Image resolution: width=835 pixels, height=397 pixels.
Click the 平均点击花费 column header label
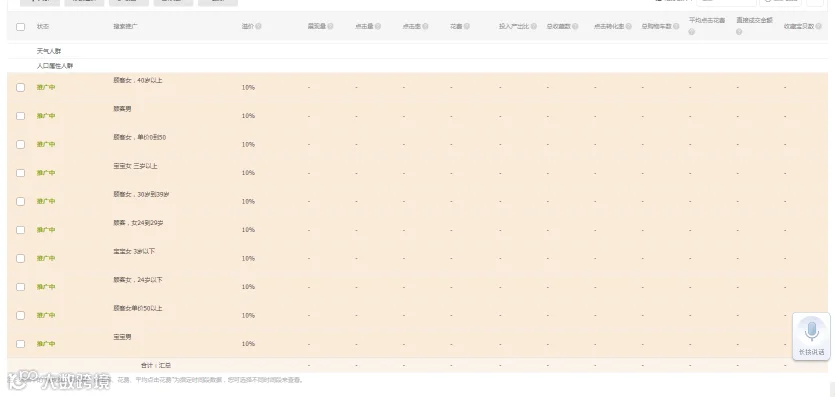coord(707,20)
